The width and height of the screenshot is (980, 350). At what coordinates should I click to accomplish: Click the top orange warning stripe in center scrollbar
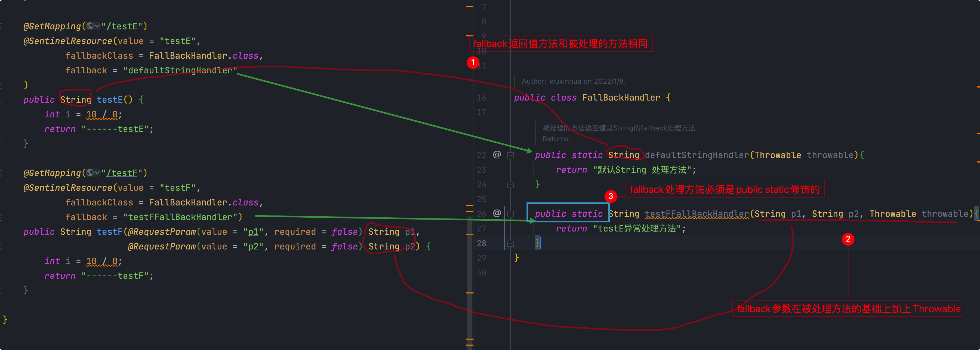tap(469, 7)
